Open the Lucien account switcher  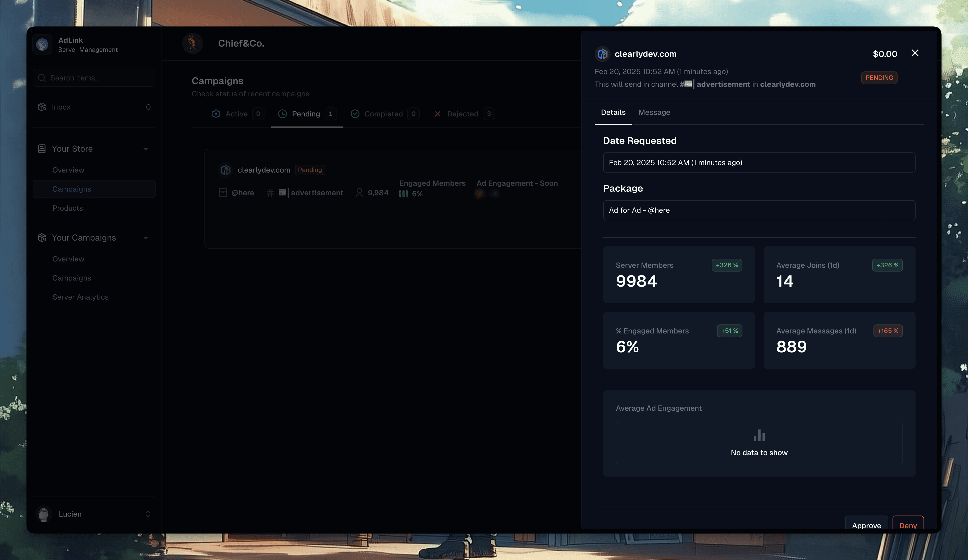tap(148, 514)
